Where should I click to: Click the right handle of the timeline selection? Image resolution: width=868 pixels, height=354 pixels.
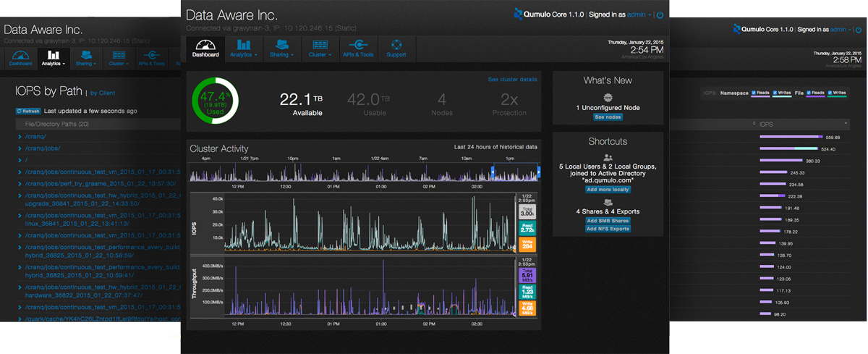[539, 172]
